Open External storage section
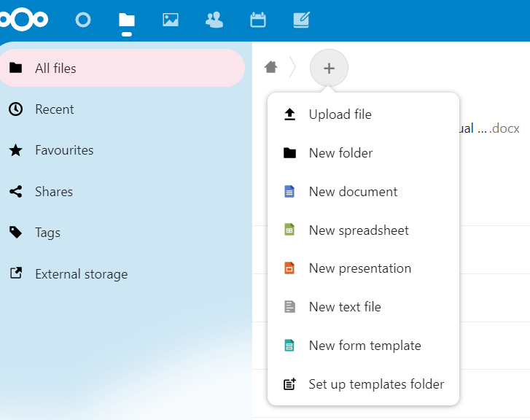This screenshot has width=530, height=420. pos(122,273)
